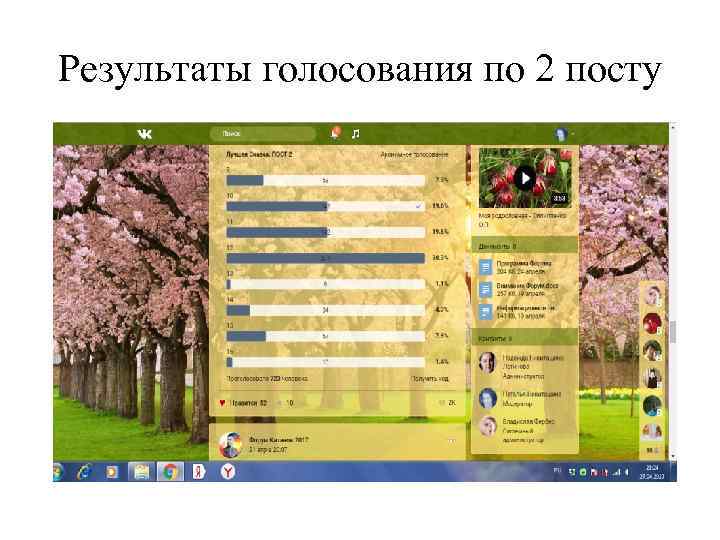Open the red Я Yandex taskbar icon
The width and height of the screenshot is (720, 540).
coord(199,472)
